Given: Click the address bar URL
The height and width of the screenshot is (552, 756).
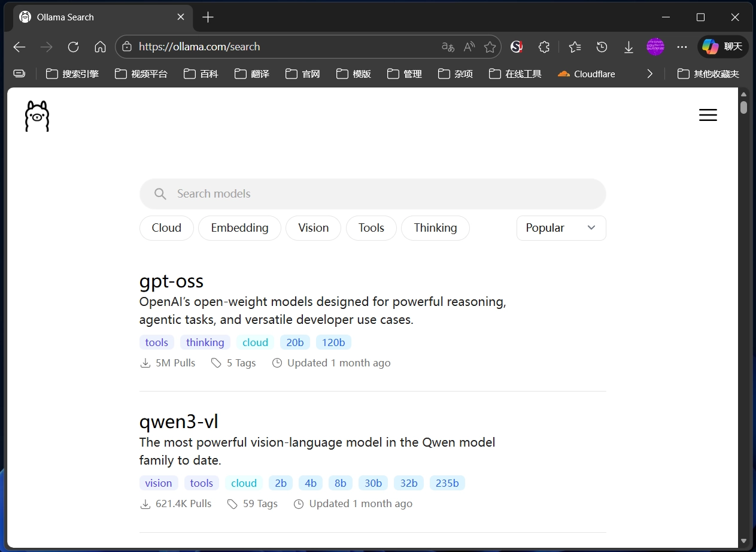Looking at the screenshot, I should tap(199, 47).
